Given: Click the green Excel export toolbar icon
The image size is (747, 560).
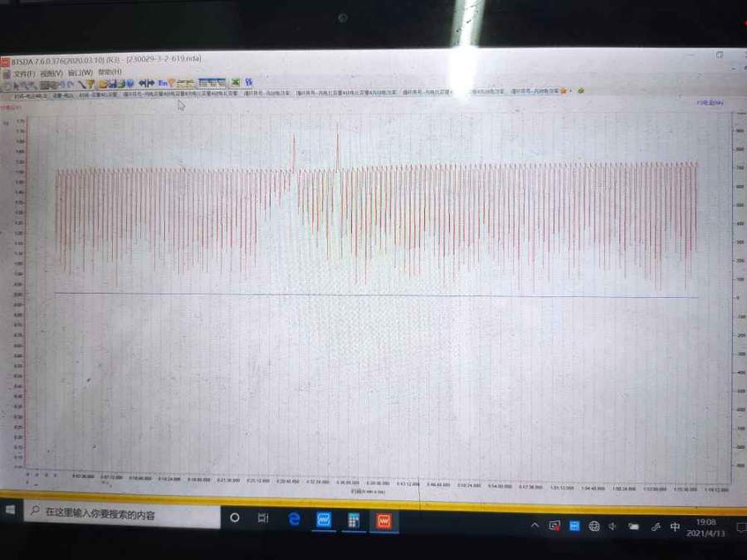Looking at the screenshot, I should coord(236,83).
